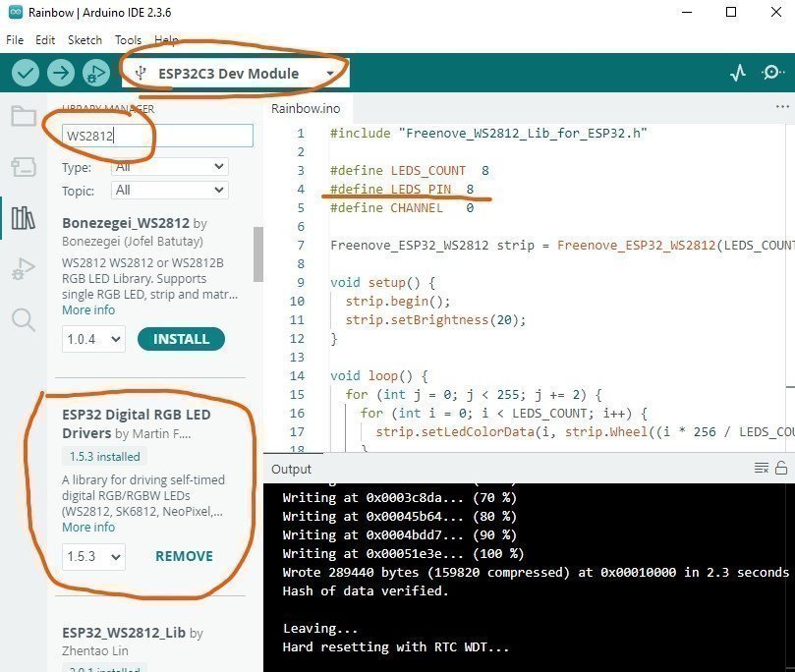The image size is (795, 672).
Task: Switch to the Rainbow.ino tab
Action: tap(305, 108)
